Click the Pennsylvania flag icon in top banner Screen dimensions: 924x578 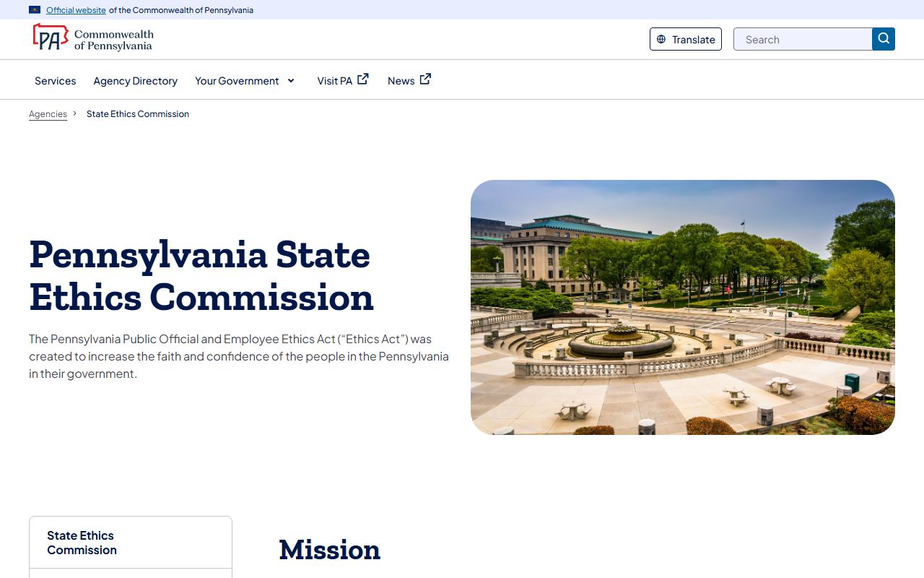pos(35,10)
